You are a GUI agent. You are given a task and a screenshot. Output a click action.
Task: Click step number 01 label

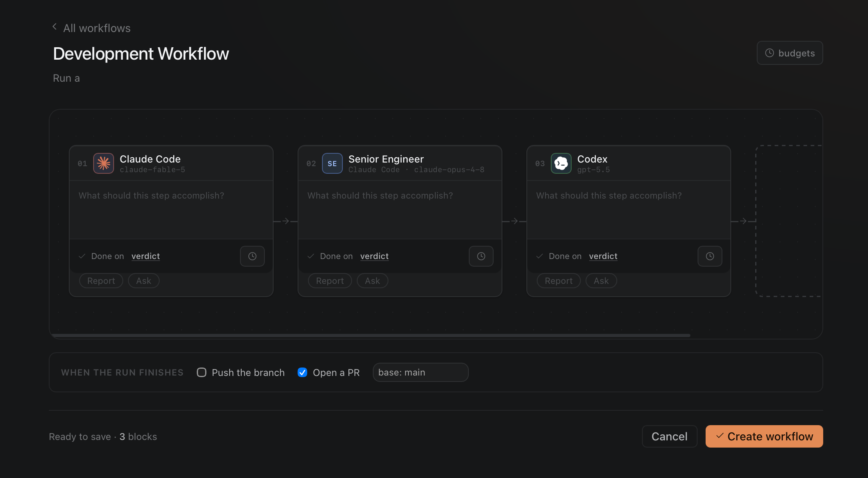[x=82, y=163]
